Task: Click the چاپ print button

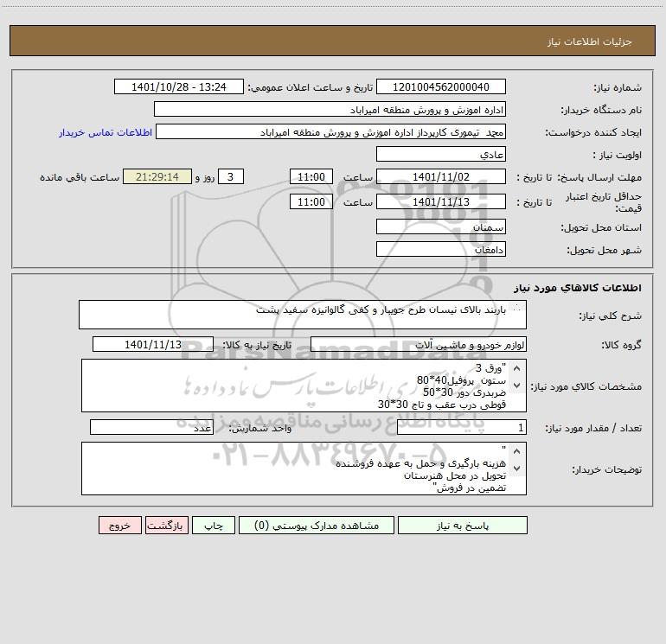Action: [x=214, y=525]
